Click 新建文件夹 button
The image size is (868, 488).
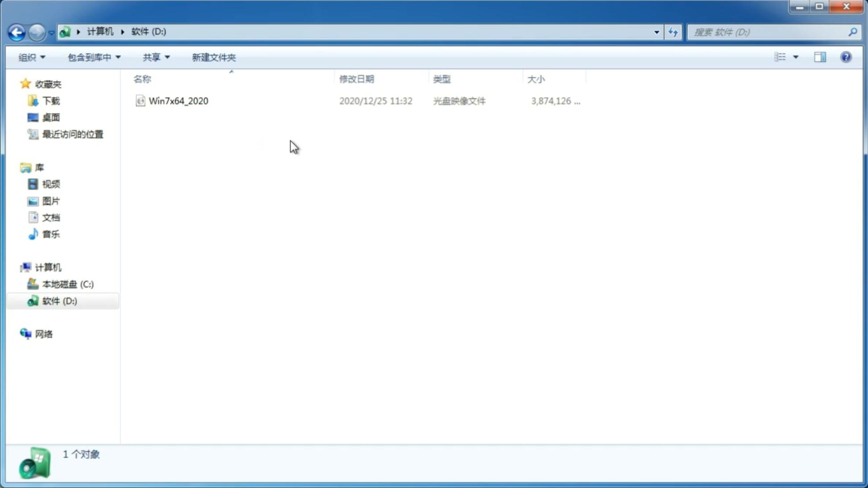coord(213,57)
